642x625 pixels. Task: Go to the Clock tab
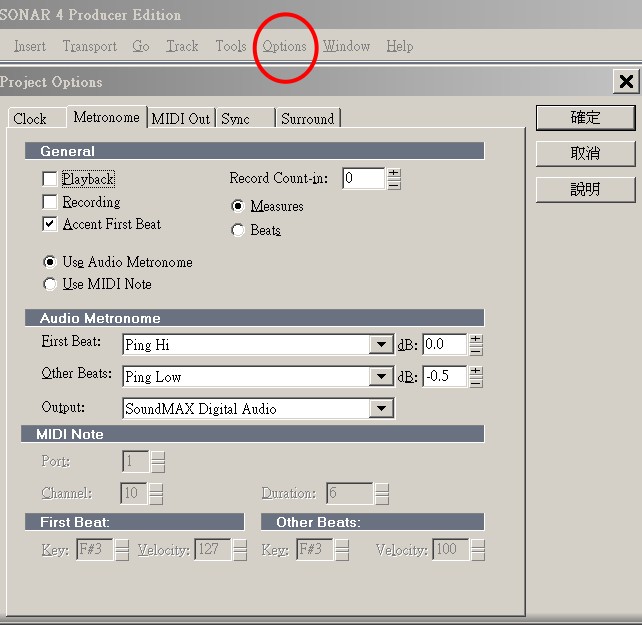point(30,118)
